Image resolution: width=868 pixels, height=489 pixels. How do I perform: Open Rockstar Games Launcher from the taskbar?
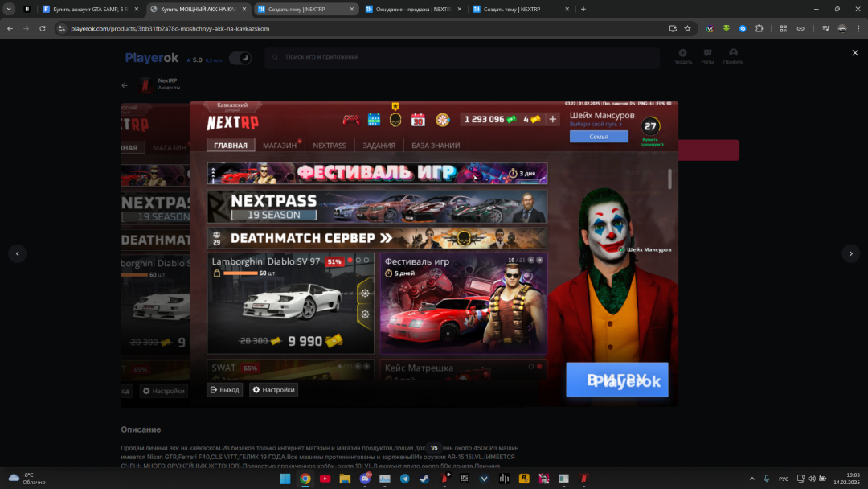524,479
